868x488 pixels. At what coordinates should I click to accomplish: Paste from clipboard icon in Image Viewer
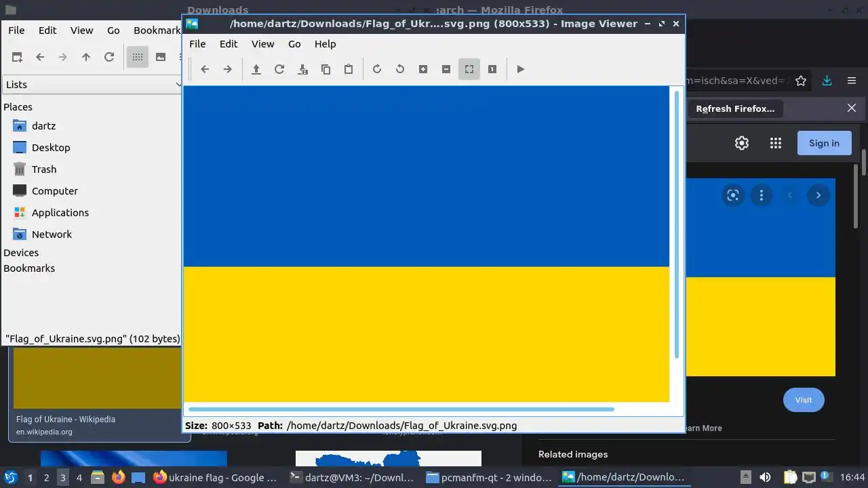click(x=349, y=69)
